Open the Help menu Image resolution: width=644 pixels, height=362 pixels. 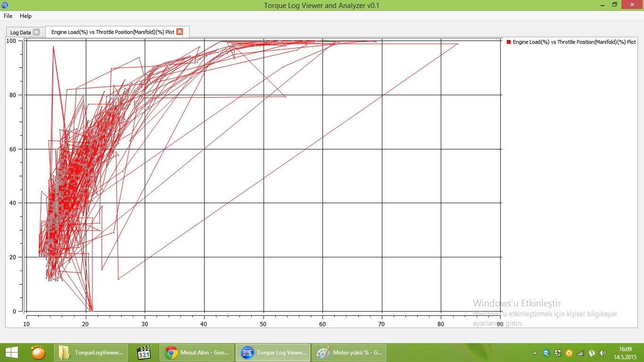pyautogui.click(x=25, y=16)
